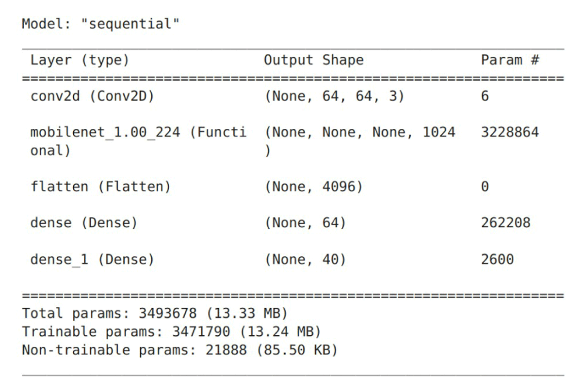Click output shape (None, 4096)

point(313,187)
